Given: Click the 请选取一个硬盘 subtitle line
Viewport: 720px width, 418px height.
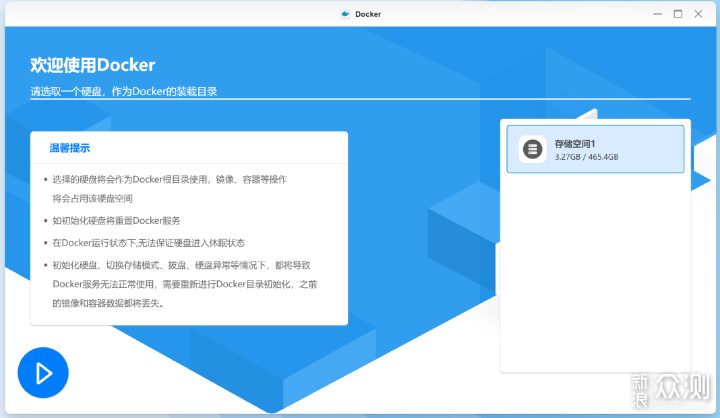Looking at the screenshot, I should coord(124,91).
